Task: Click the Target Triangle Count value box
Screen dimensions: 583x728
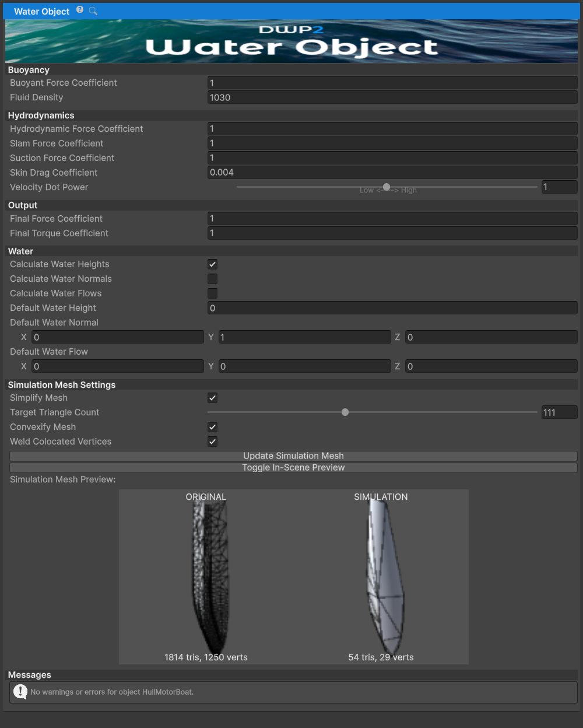Action: [x=559, y=412]
